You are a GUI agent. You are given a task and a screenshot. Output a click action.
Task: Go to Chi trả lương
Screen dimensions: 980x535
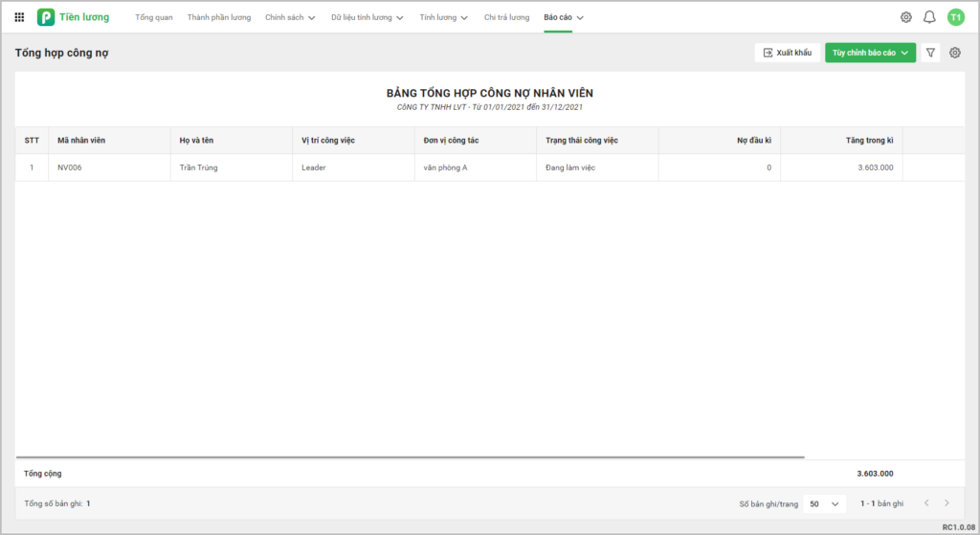(506, 17)
